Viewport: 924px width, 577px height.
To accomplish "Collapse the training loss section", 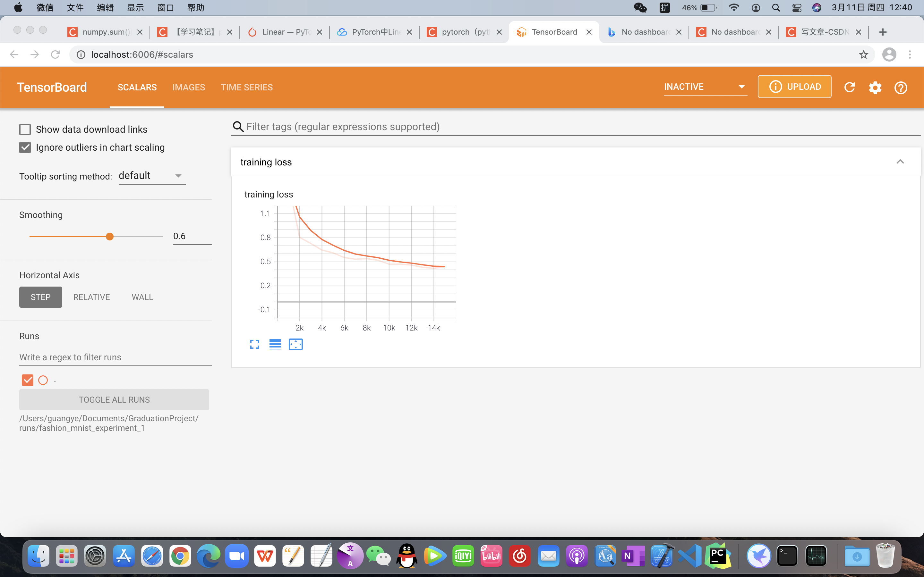I will [900, 162].
